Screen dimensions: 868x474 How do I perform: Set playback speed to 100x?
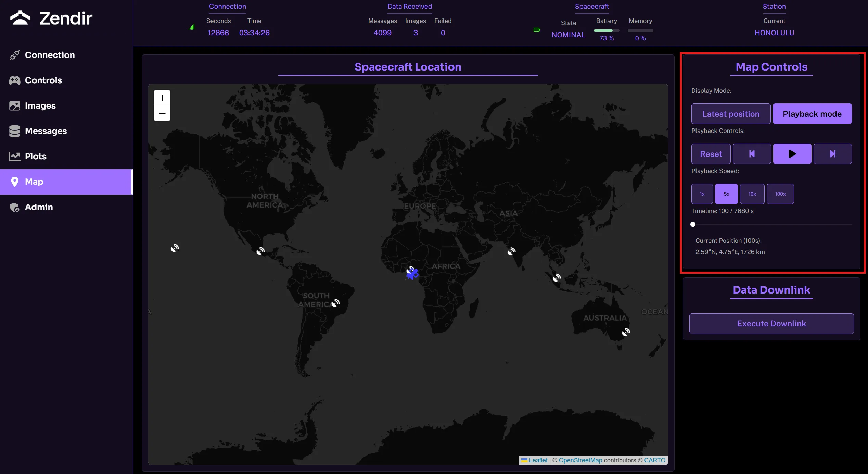(780, 194)
